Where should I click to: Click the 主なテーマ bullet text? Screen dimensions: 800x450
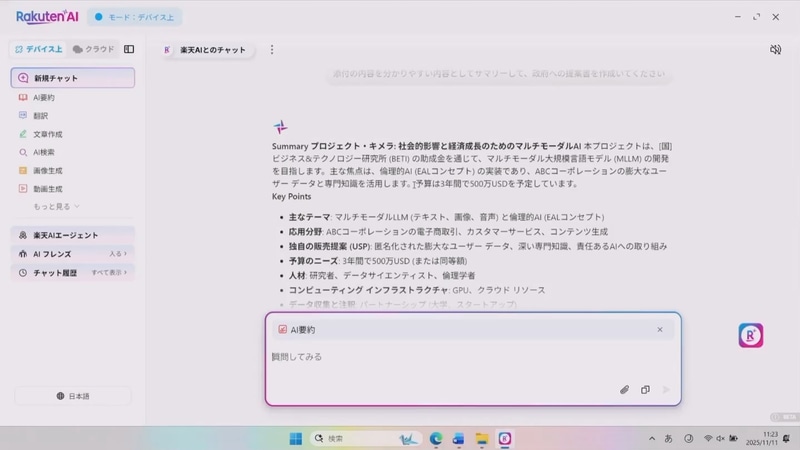pos(446,217)
